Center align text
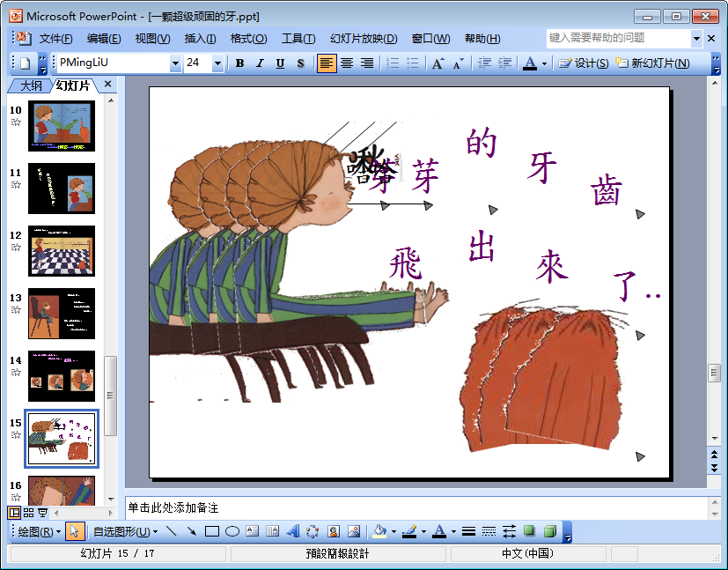 coord(347,63)
